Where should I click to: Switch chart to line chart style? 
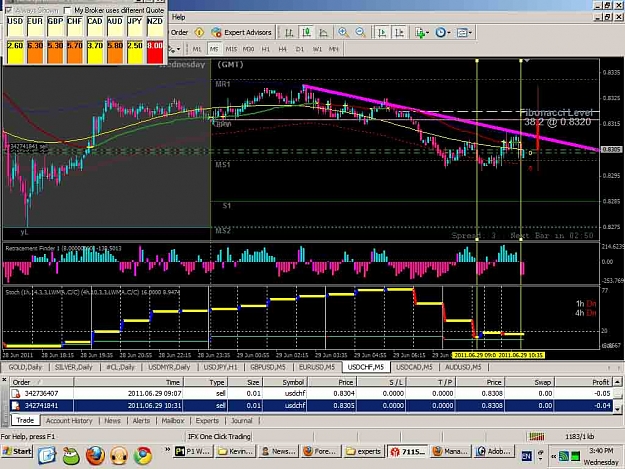pyautogui.click(x=324, y=33)
